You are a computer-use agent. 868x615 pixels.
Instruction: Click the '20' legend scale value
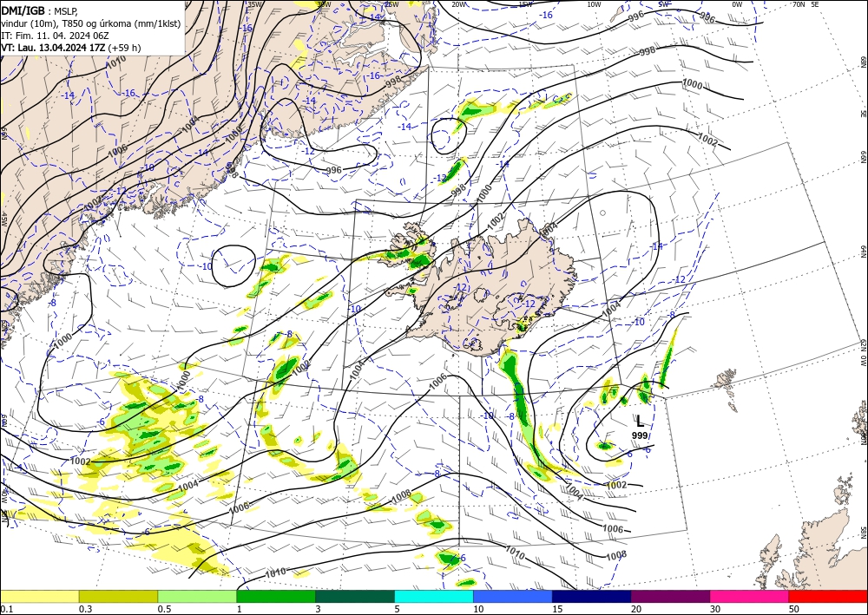pos(636,609)
